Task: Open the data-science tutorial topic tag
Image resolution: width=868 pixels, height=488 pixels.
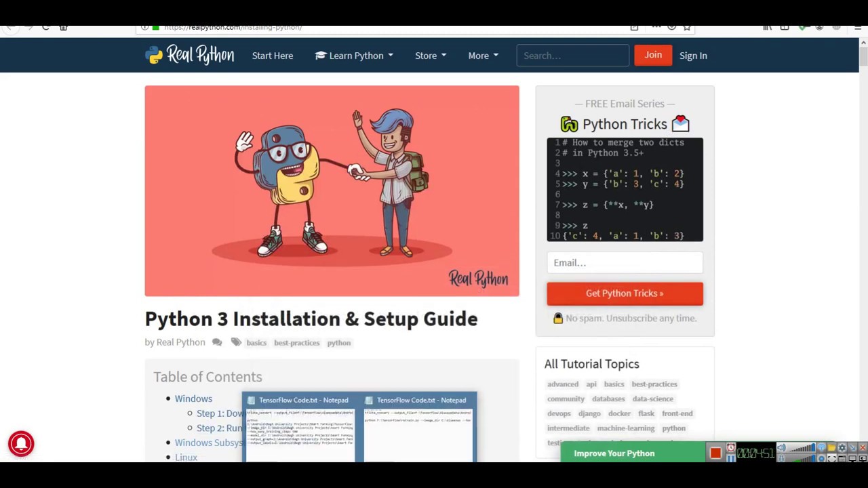Action: tap(652, 399)
